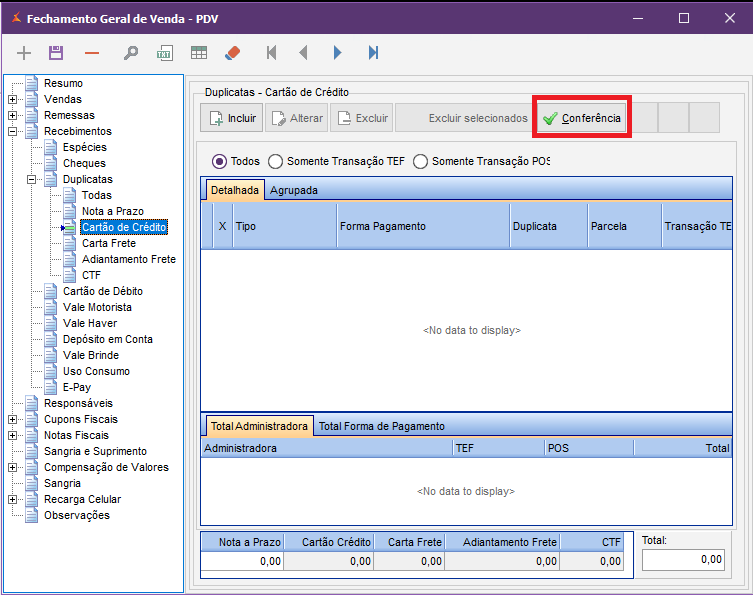Click the eraser clear icon

[232, 52]
